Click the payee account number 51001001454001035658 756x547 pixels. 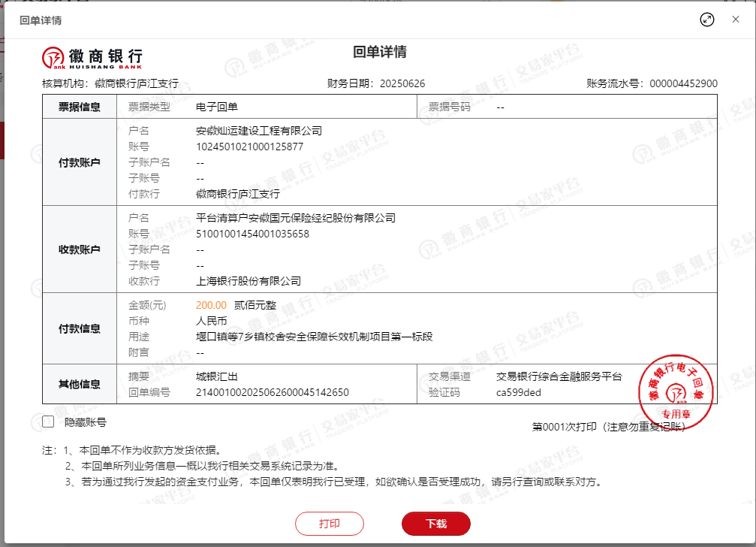(x=252, y=234)
